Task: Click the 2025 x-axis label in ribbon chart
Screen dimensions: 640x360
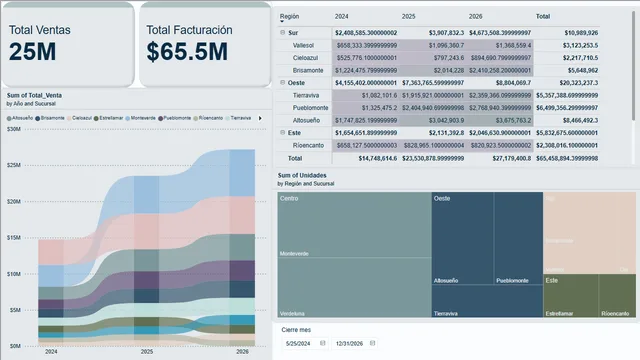Action: click(x=147, y=351)
